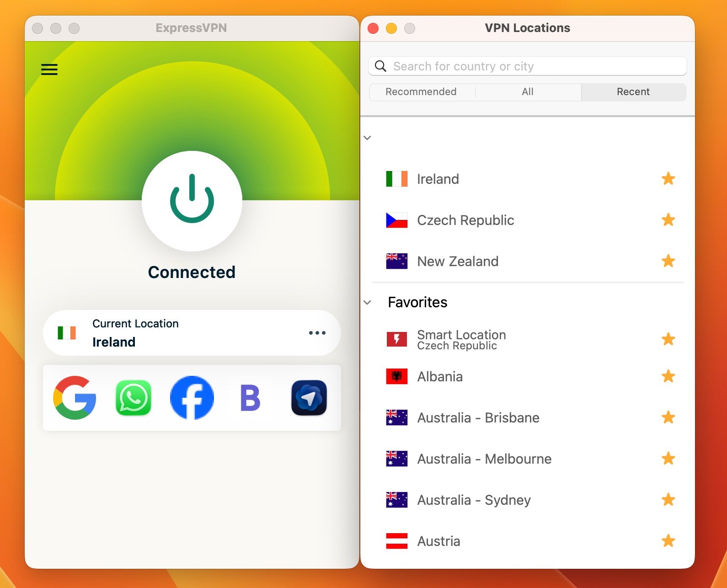Launch the Facebook shortcut
This screenshot has height=588, width=727.
192,398
